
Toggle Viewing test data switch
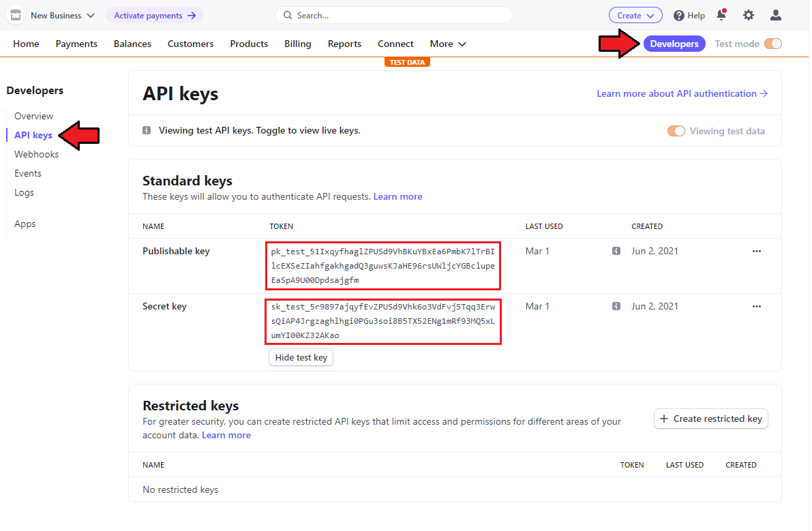(x=678, y=132)
